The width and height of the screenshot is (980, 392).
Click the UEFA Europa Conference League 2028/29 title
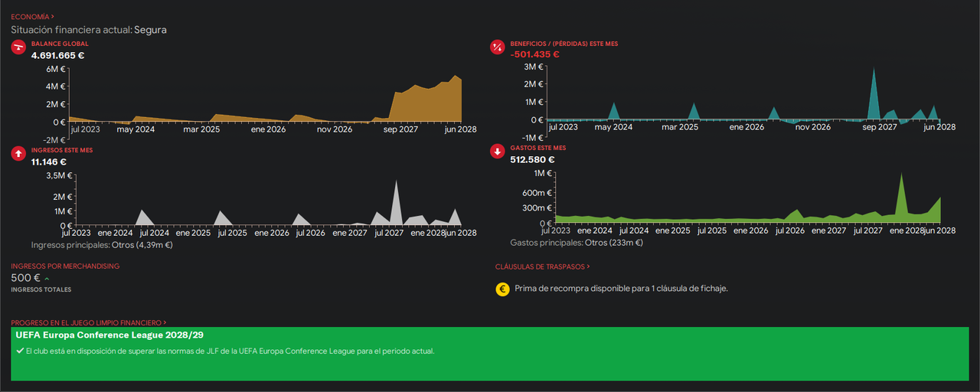coord(109,335)
